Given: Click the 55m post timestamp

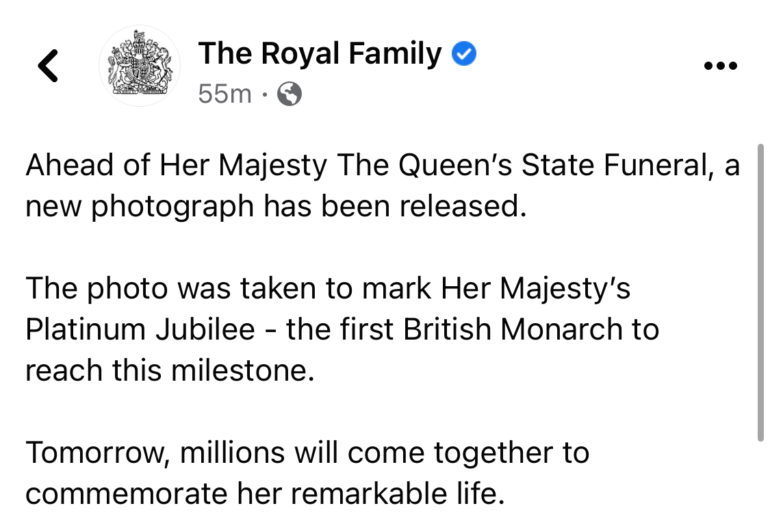Looking at the screenshot, I should pyautogui.click(x=225, y=94).
